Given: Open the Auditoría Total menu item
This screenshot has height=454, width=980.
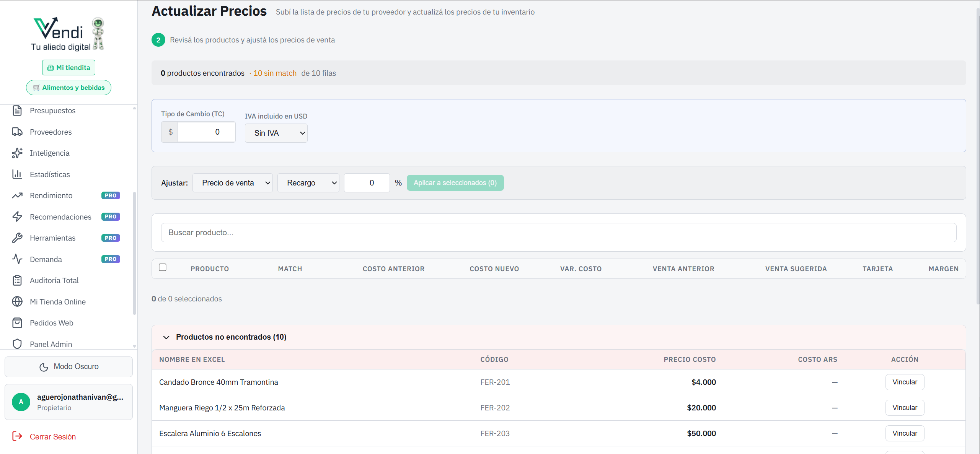Looking at the screenshot, I should (x=54, y=280).
